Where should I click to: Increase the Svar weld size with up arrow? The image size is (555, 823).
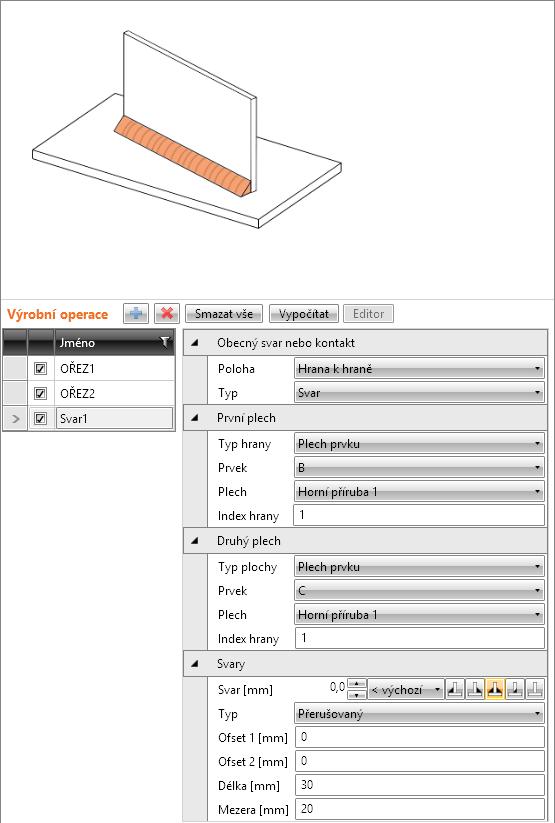coord(357,684)
